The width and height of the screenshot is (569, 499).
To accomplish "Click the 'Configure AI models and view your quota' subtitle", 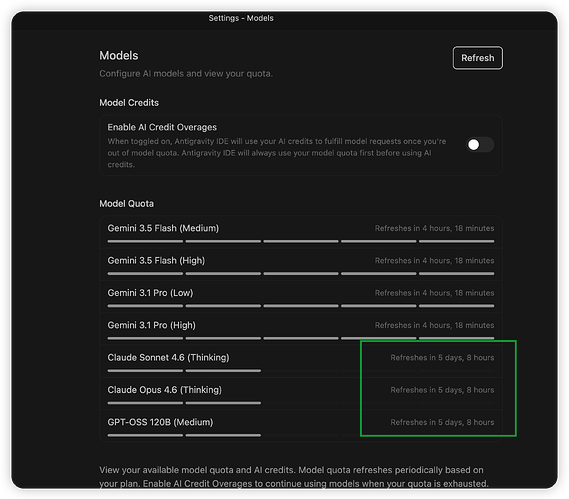I will tap(186, 74).
